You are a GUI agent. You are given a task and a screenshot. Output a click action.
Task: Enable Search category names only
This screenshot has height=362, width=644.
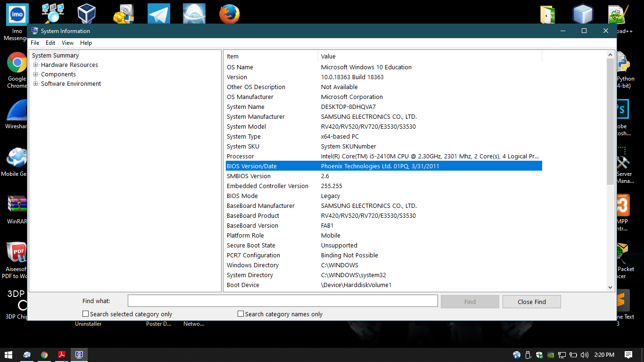coord(240,313)
